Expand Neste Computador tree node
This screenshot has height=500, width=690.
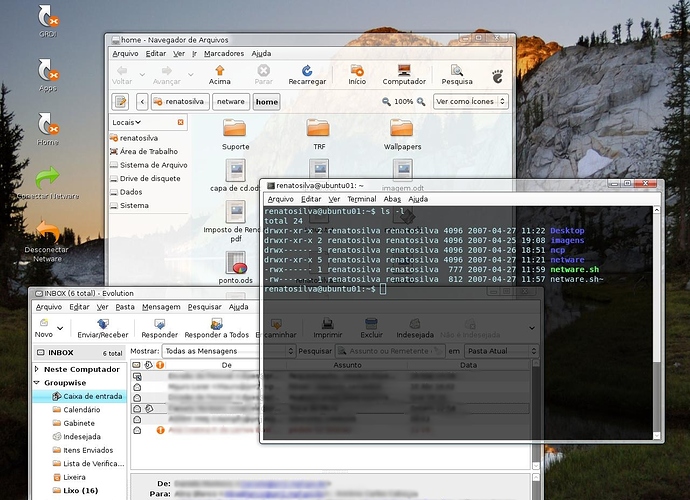coord(37,369)
